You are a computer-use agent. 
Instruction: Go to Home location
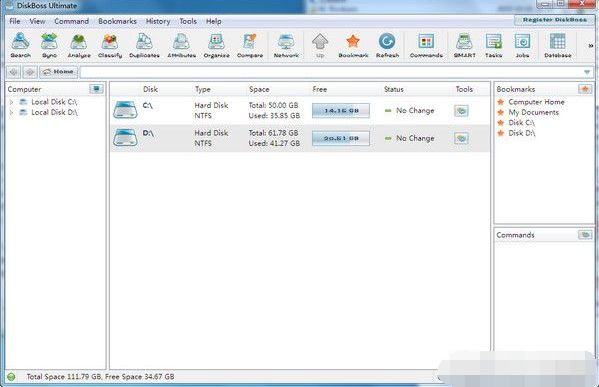(58, 72)
